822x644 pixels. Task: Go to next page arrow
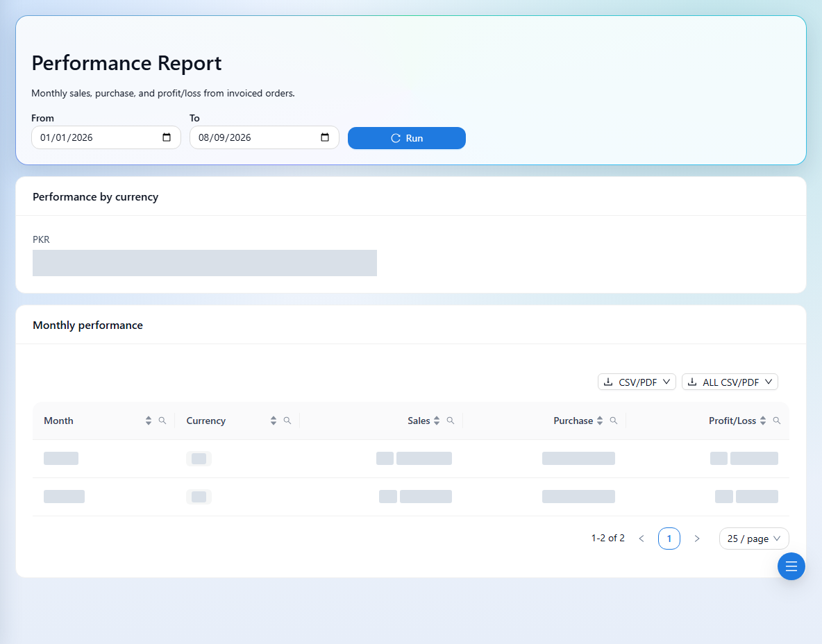tap(697, 539)
